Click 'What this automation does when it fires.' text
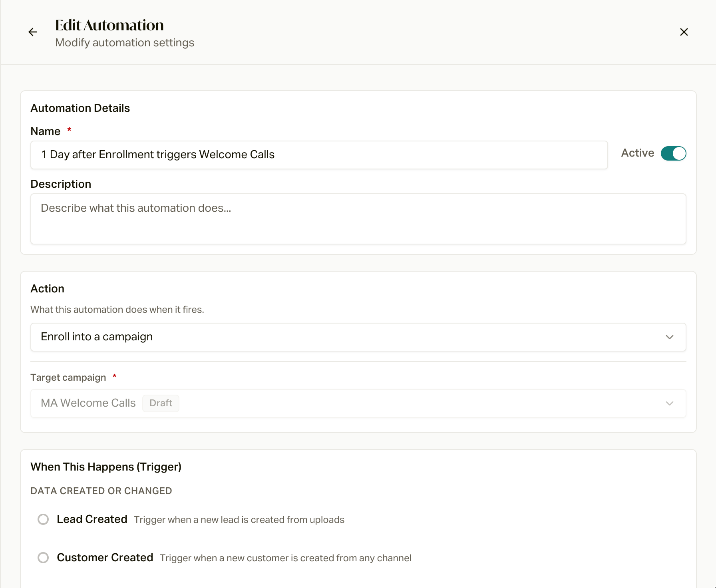The width and height of the screenshot is (716, 588). click(x=117, y=310)
